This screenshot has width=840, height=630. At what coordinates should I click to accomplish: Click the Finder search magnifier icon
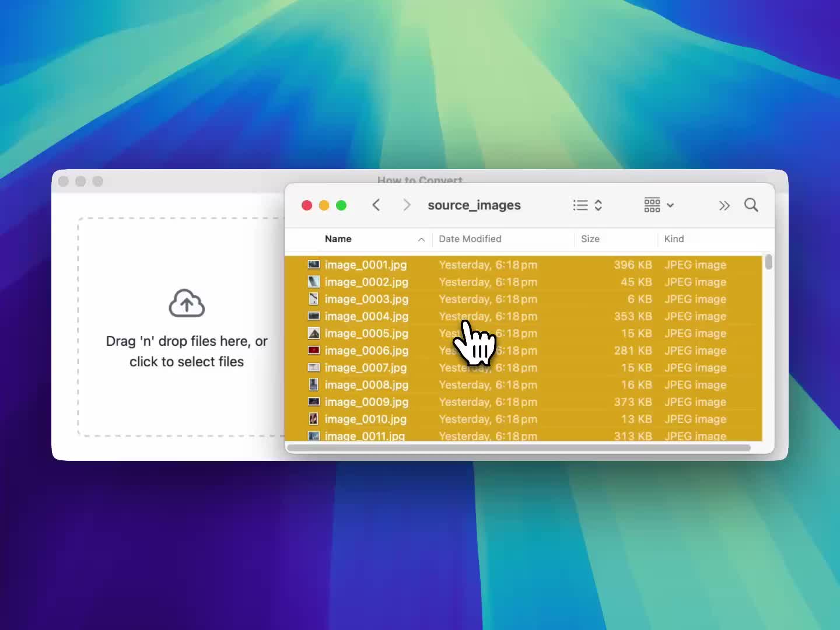(751, 205)
